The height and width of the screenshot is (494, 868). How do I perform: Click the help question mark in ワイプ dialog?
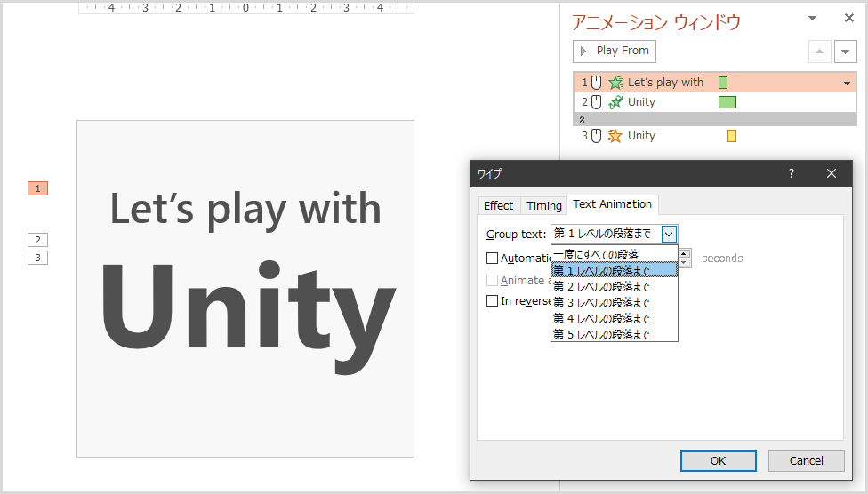792,174
